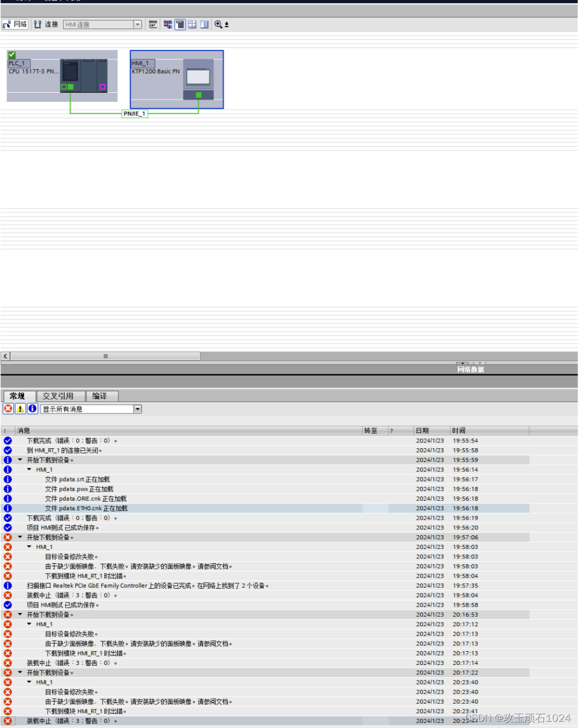Click info icon for pdata.ORIE.cnk row

coord(8,499)
